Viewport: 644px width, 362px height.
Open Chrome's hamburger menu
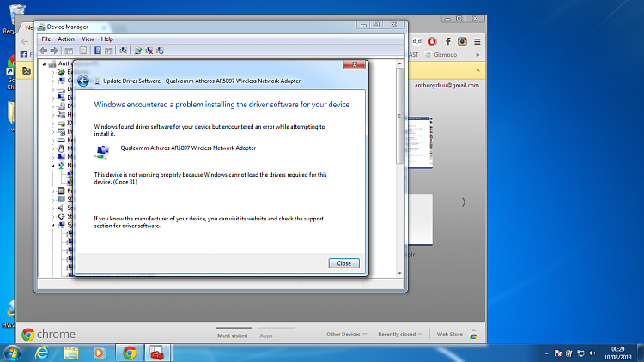[x=477, y=41]
